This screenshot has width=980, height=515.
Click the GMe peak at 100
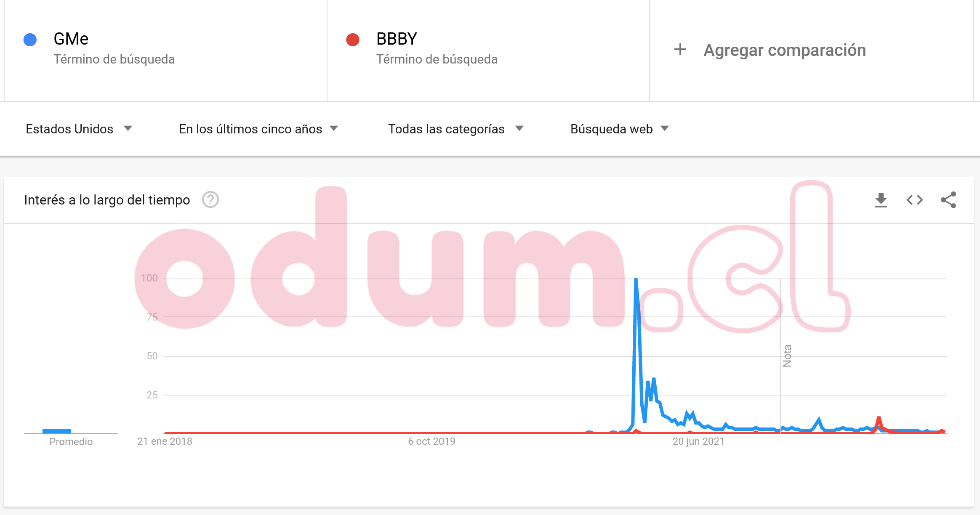click(636, 280)
